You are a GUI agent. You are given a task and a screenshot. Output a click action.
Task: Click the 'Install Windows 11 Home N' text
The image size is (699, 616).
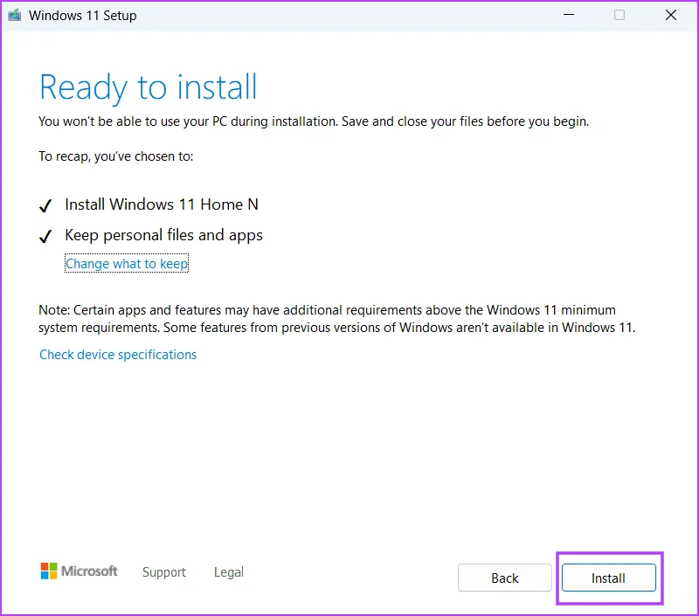(x=162, y=204)
